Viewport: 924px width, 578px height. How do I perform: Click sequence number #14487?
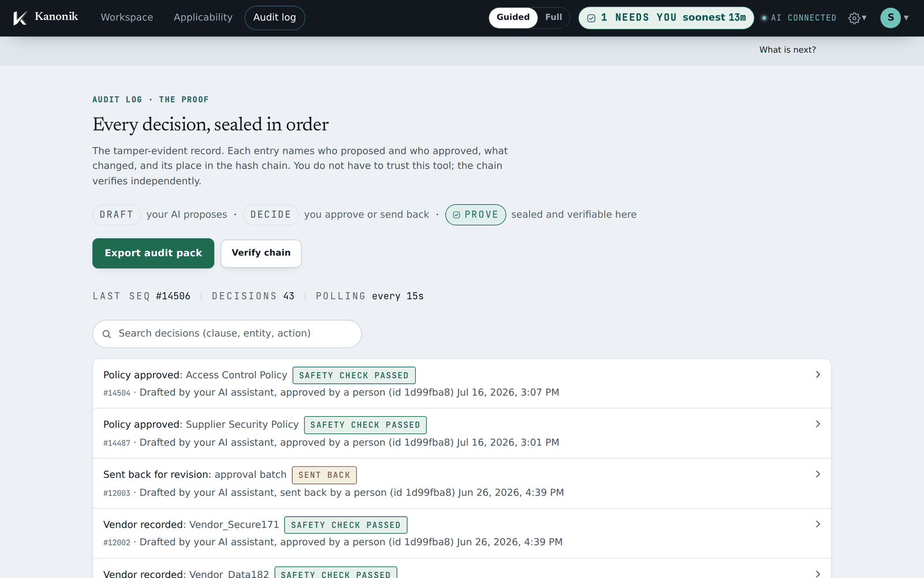click(117, 443)
